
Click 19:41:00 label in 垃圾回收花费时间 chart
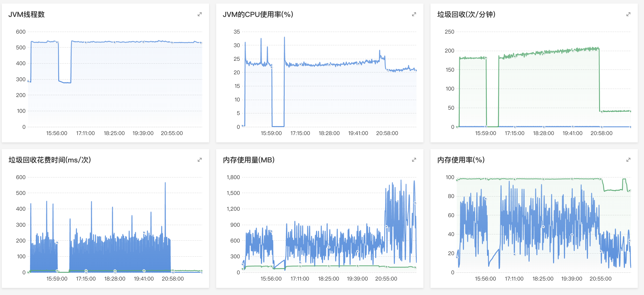click(143, 279)
